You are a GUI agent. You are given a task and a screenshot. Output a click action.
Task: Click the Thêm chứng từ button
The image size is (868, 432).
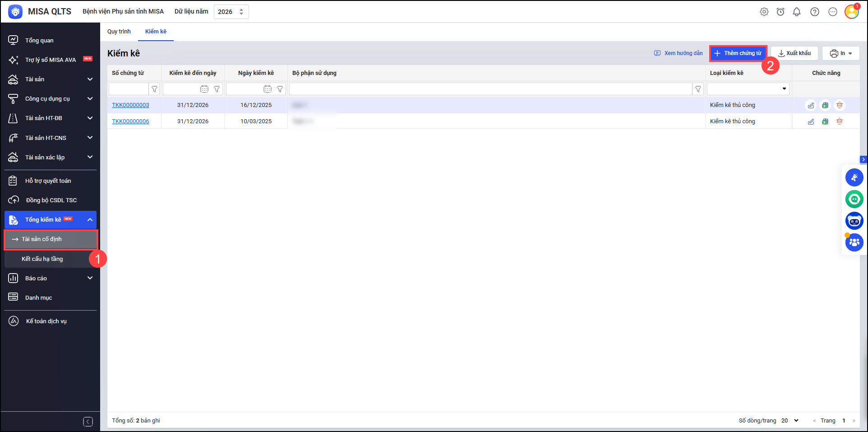[x=738, y=53]
